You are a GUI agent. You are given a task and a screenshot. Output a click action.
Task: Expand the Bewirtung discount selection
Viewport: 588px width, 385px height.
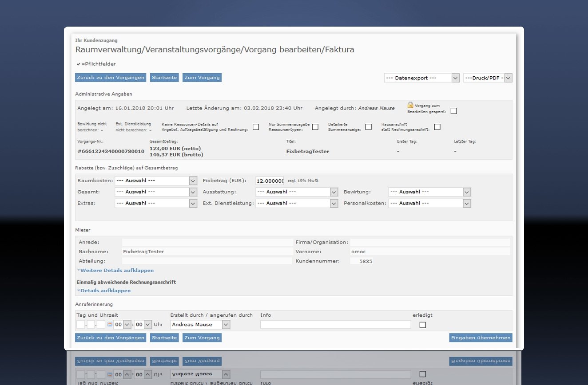(429, 192)
